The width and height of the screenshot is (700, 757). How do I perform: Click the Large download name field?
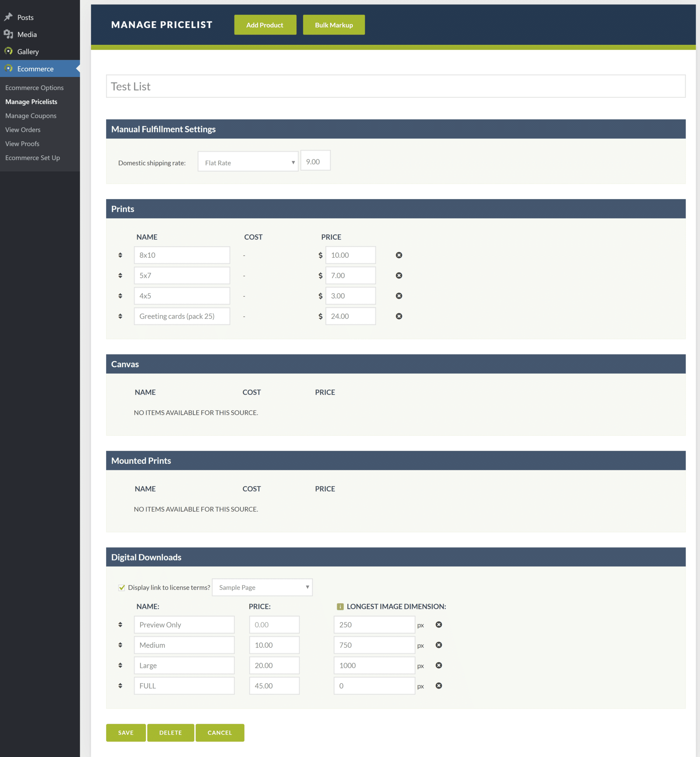point(184,665)
